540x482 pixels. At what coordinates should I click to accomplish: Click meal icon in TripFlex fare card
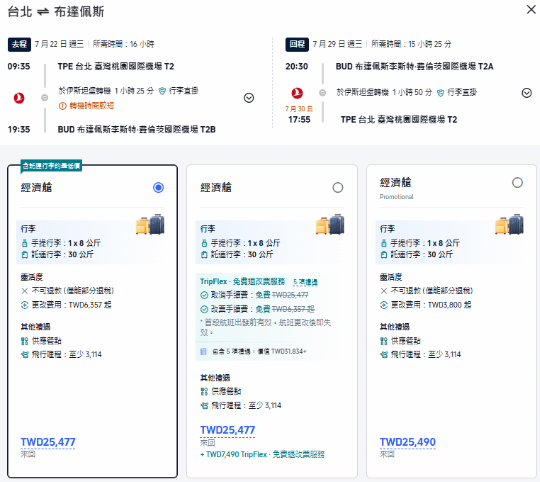pos(204,391)
